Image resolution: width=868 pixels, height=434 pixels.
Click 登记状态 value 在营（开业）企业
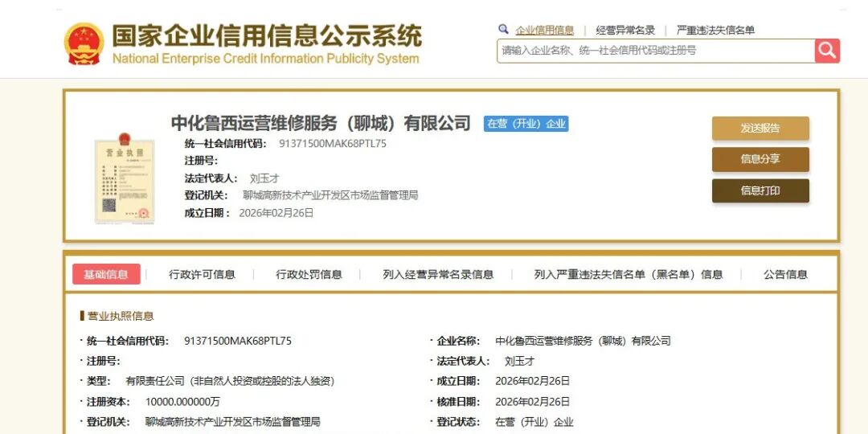[534, 423]
